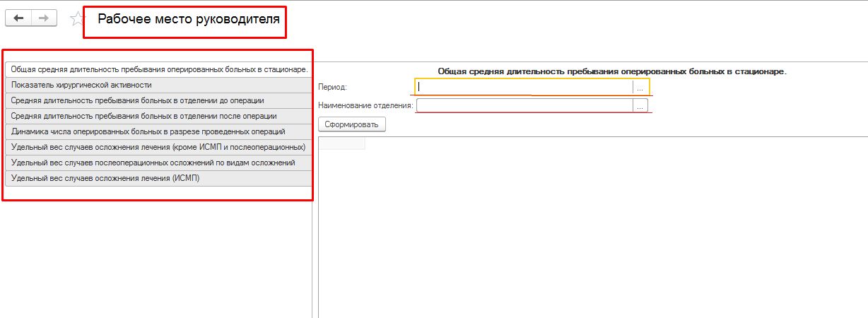
Task: Add page to favorites with star icon
Action: click(76, 19)
